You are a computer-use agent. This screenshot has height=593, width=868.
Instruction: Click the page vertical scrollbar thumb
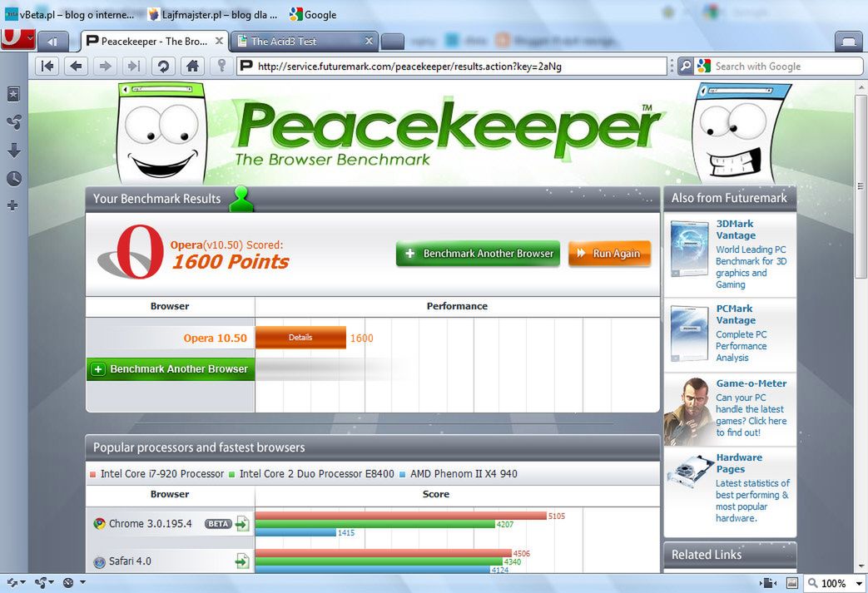tap(861, 186)
